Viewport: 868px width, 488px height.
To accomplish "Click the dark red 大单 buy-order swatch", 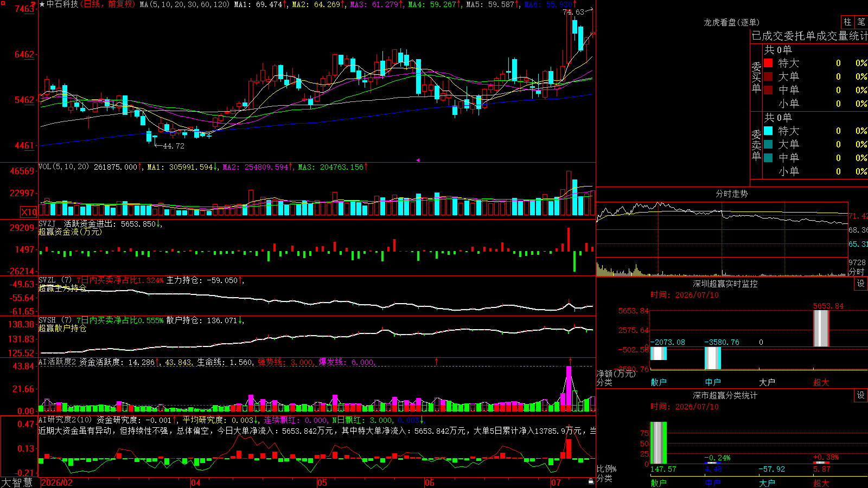I will (x=768, y=76).
